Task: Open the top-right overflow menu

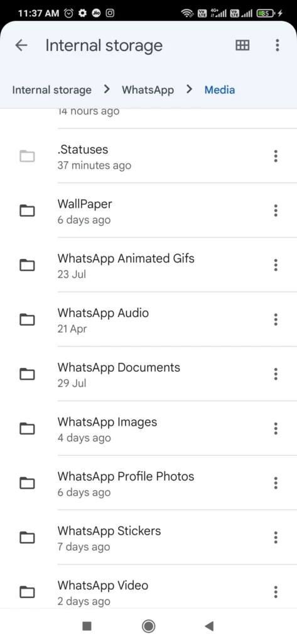Action: (x=278, y=45)
